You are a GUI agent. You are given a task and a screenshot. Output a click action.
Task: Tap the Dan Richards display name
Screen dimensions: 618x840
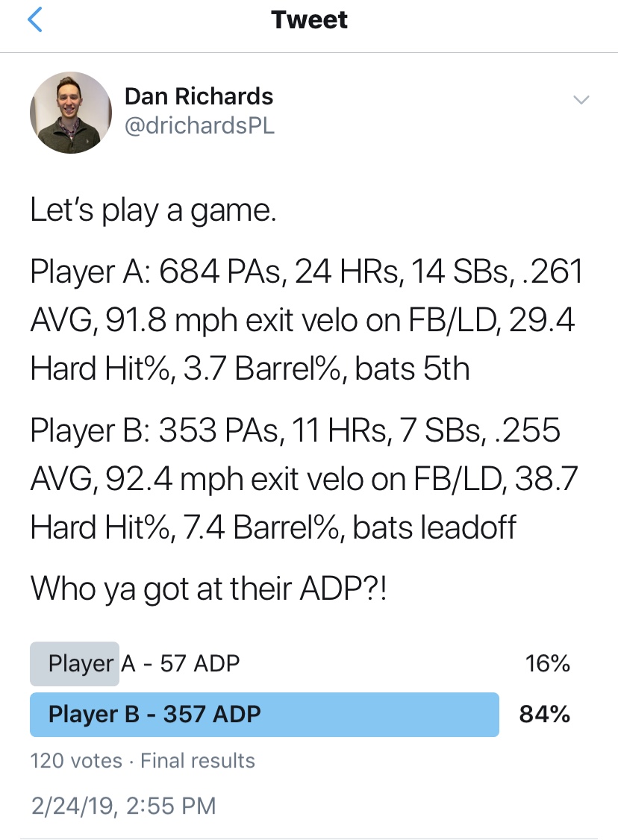point(199,96)
